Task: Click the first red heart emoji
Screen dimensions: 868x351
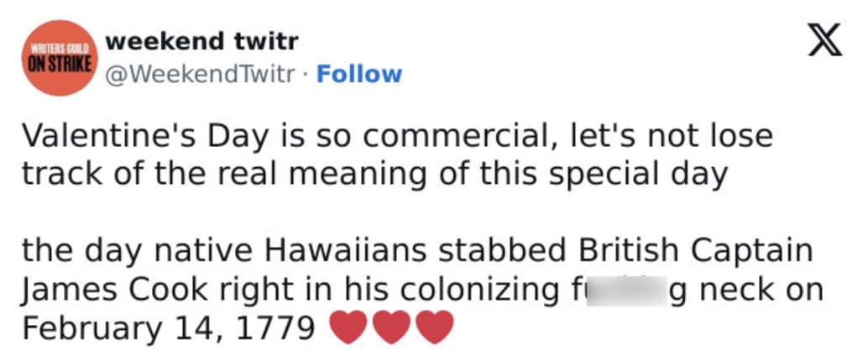Action: pyautogui.click(x=352, y=327)
